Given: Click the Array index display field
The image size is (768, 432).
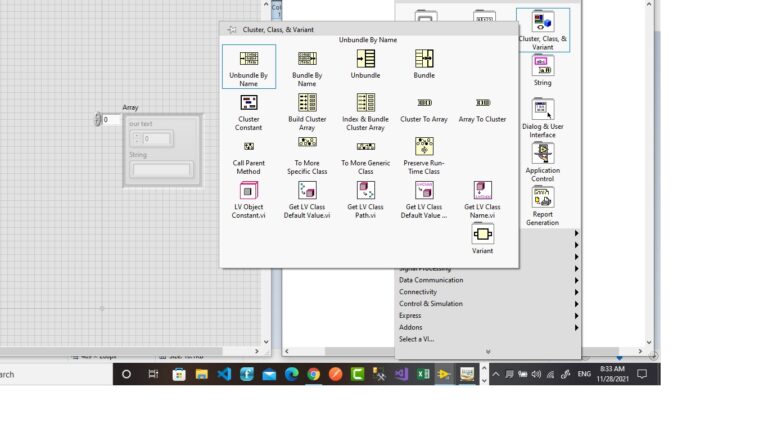Looking at the screenshot, I should (111, 120).
